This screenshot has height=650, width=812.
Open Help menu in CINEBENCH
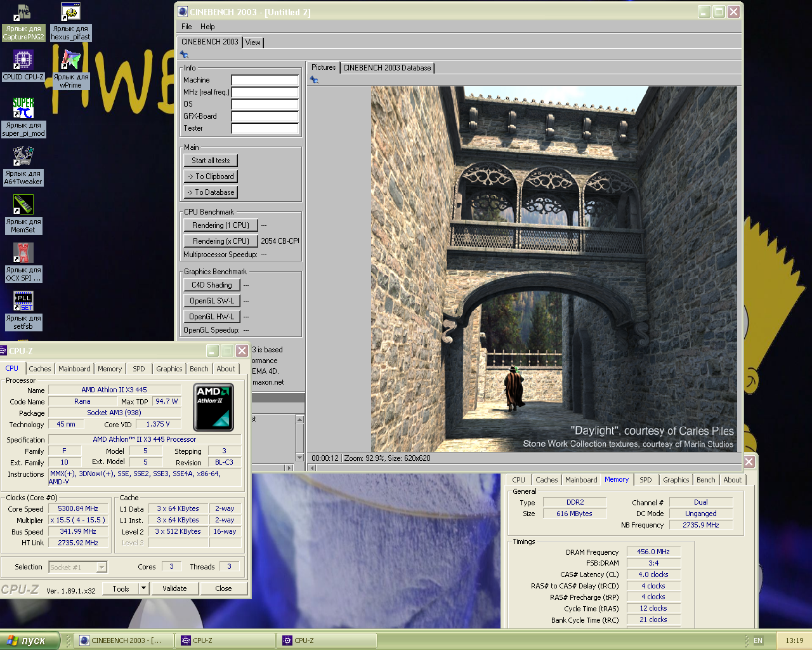coord(207,27)
